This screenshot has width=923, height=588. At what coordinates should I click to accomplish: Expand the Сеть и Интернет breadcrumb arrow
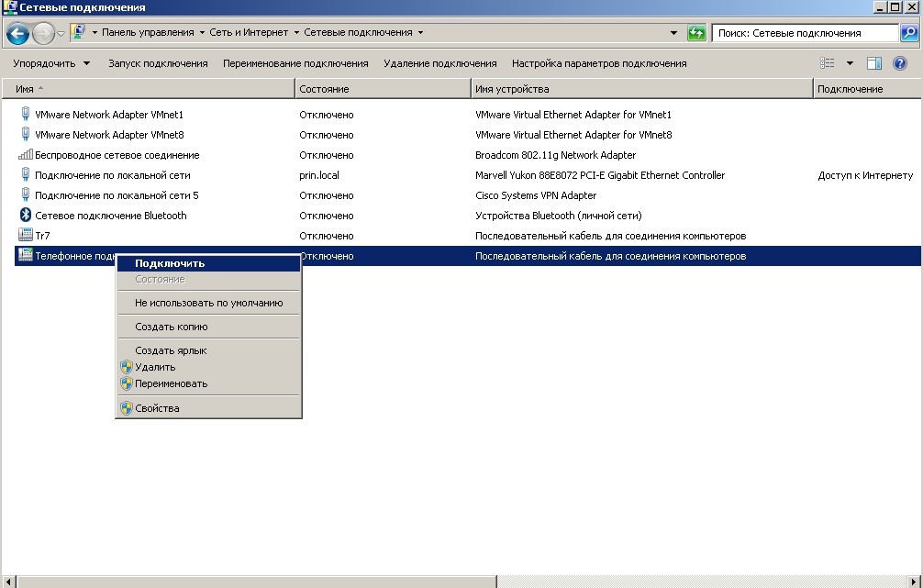tap(296, 32)
